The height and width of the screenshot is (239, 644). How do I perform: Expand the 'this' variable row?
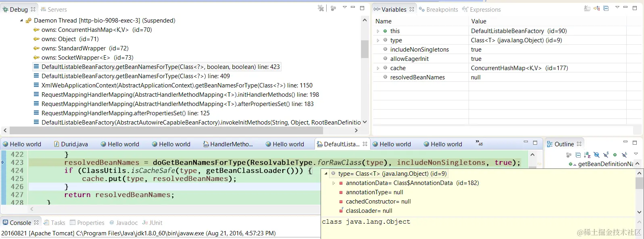pyautogui.click(x=378, y=31)
